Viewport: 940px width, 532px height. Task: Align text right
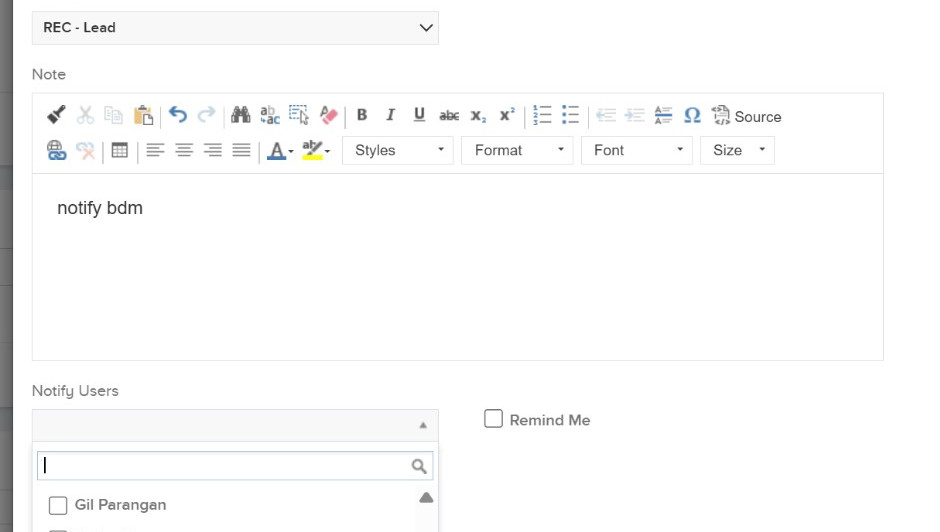point(213,150)
